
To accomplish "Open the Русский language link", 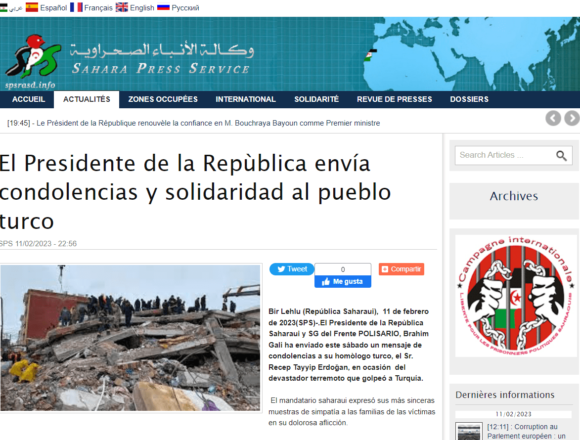I will [x=185, y=8].
